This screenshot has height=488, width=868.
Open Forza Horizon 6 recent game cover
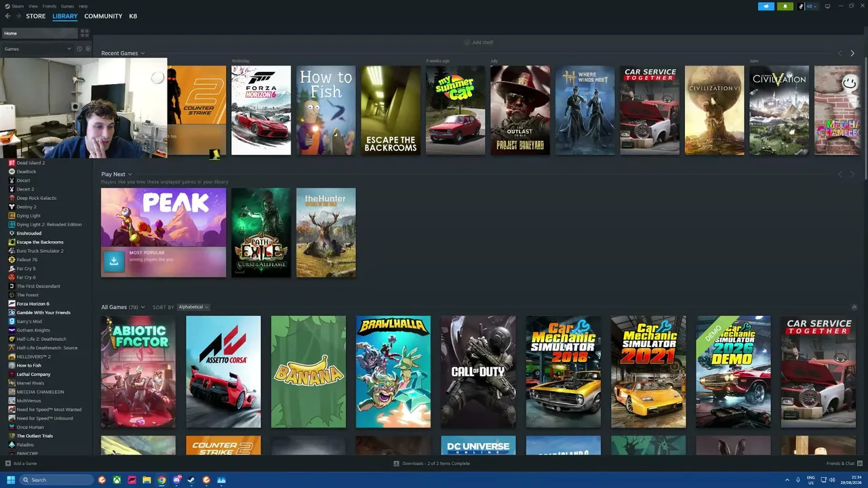(261, 110)
